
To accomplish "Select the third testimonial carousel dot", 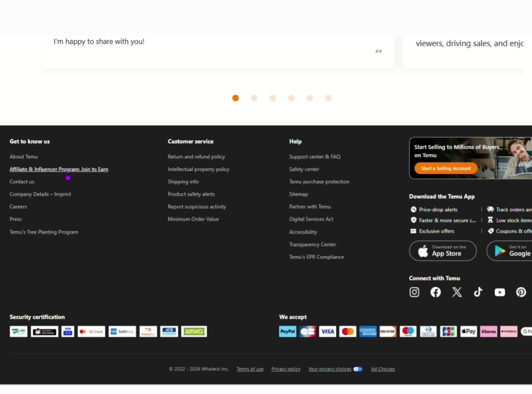I will [273, 98].
